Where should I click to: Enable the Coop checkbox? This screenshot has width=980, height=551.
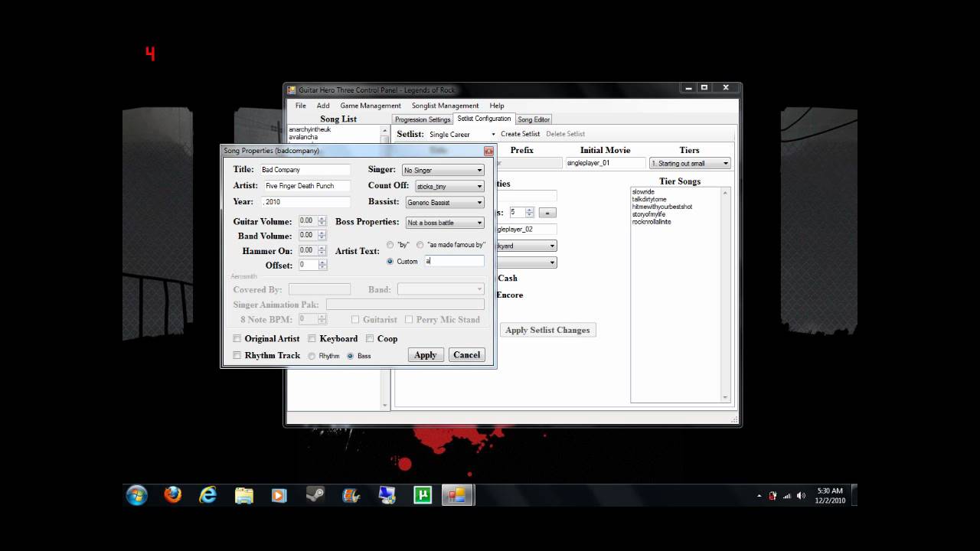click(370, 338)
